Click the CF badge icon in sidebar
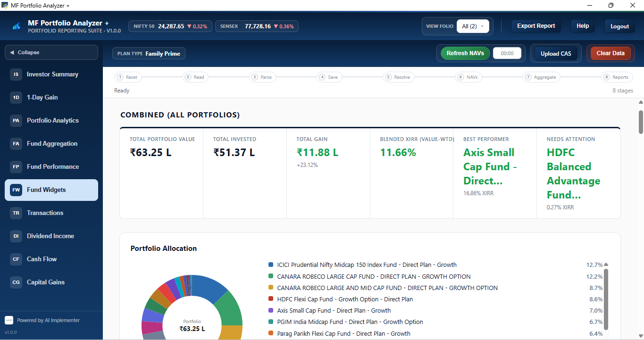The image size is (644, 340). coord(16,259)
